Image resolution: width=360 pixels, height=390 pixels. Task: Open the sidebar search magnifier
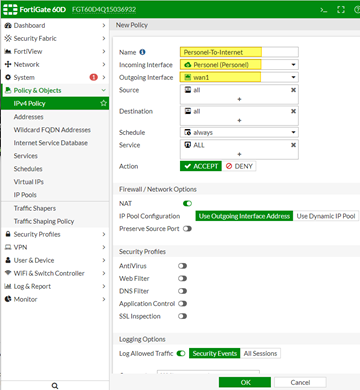pos(55,386)
